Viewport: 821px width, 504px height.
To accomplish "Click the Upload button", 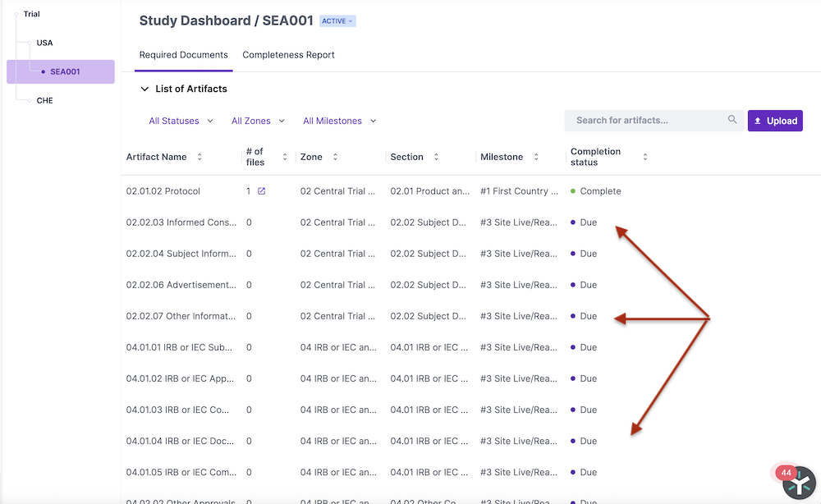I will pyautogui.click(x=775, y=121).
